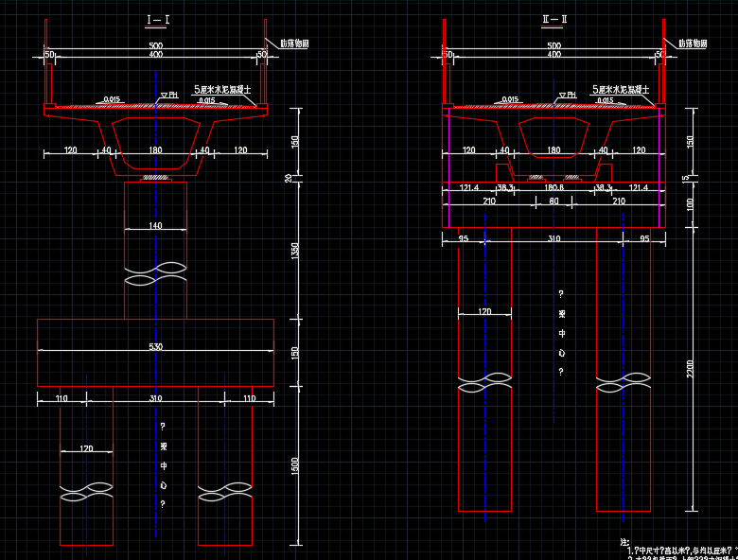
Task: Click the 5厘米水泥混凝土 label in section I—I
Action: point(223,90)
